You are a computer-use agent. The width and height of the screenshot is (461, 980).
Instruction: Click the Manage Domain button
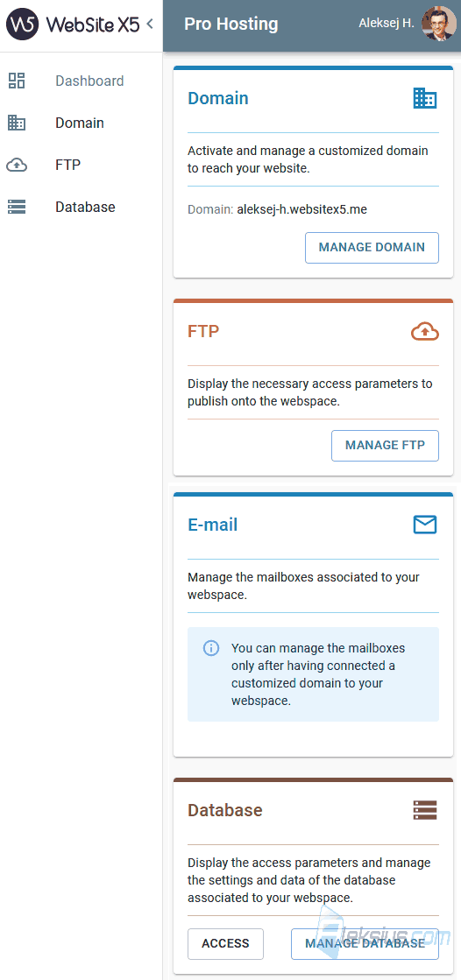click(372, 248)
